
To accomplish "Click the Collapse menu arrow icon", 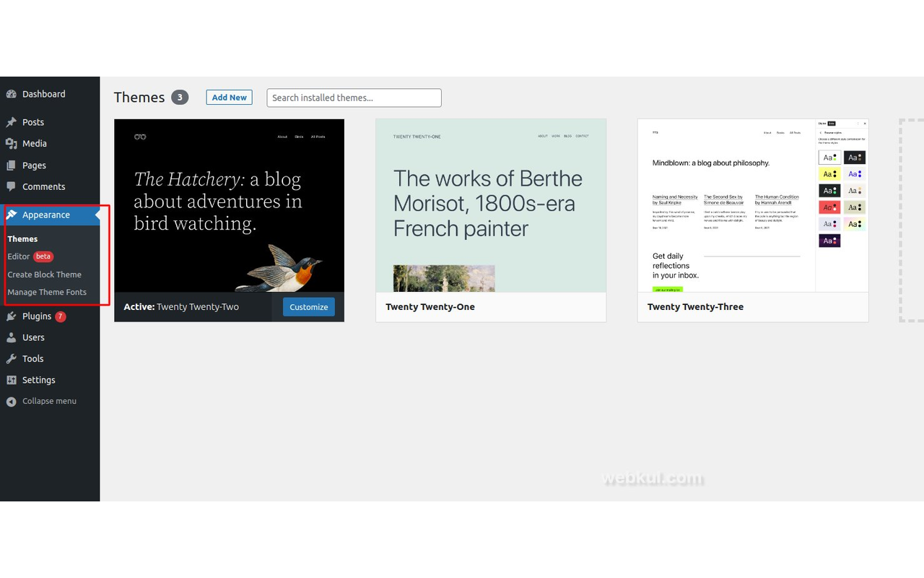I will point(11,402).
